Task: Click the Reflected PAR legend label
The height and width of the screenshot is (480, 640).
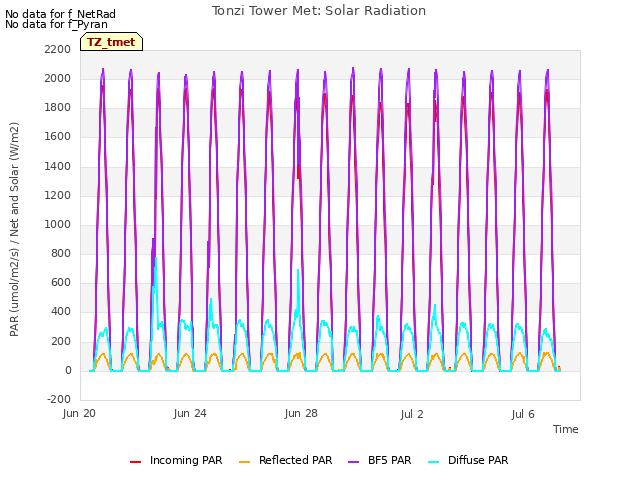Action: pos(296,460)
